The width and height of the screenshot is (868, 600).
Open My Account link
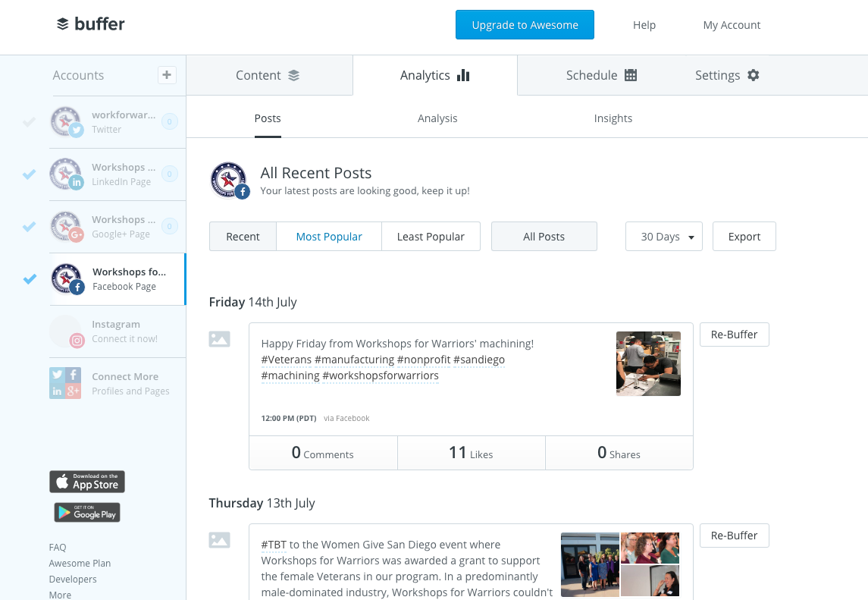coord(732,25)
